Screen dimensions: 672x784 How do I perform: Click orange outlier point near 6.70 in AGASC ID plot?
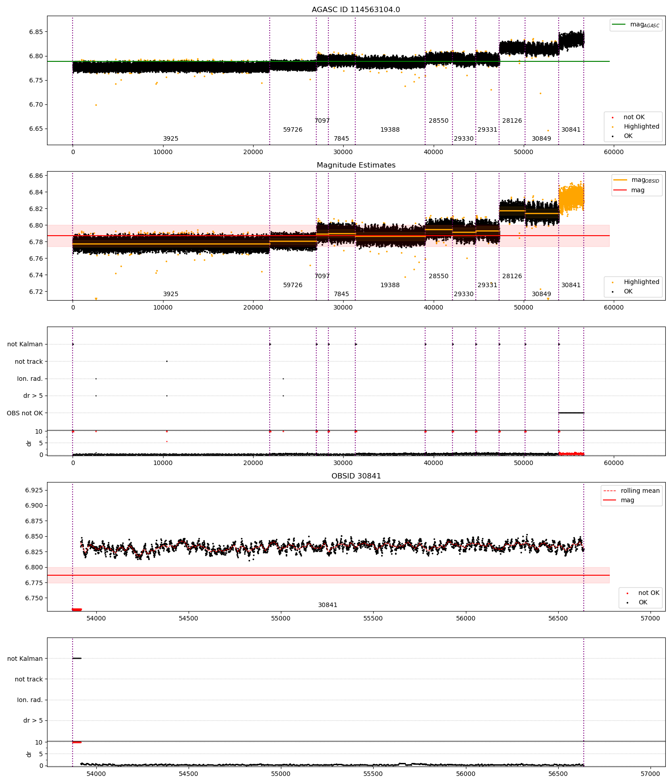[x=96, y=105]
